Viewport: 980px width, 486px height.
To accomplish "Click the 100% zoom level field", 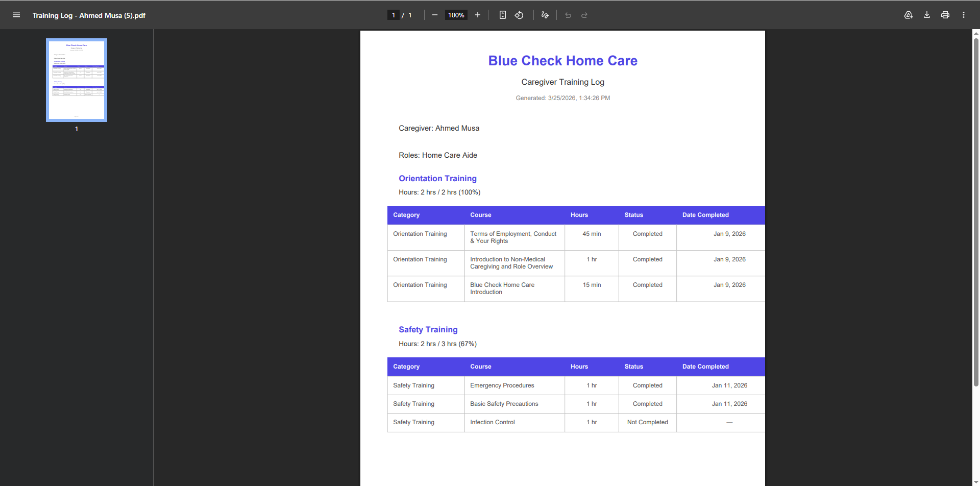I will pyautogui.click(x=456, y=15).
